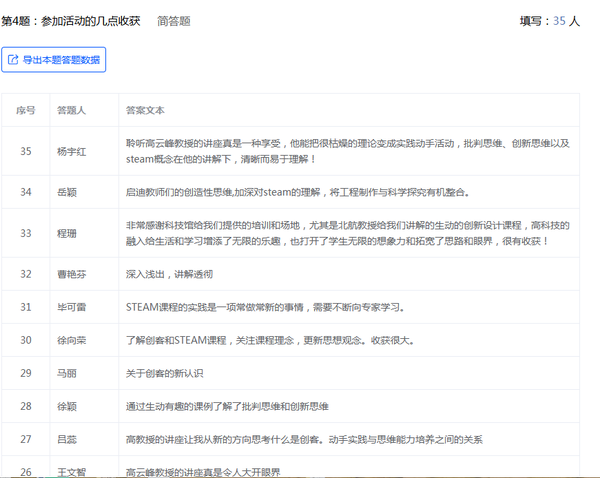This screenshot has width=600, height=478.
Task: Click answer 高云峰教授的讲座真是令人大开眼界
Action: point(203,472)
